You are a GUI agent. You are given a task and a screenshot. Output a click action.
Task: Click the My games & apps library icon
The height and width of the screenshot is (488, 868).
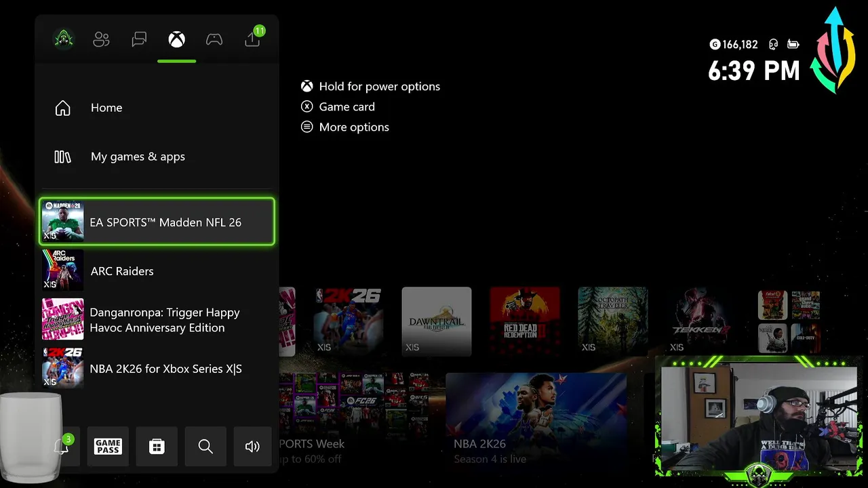(62, 157)
